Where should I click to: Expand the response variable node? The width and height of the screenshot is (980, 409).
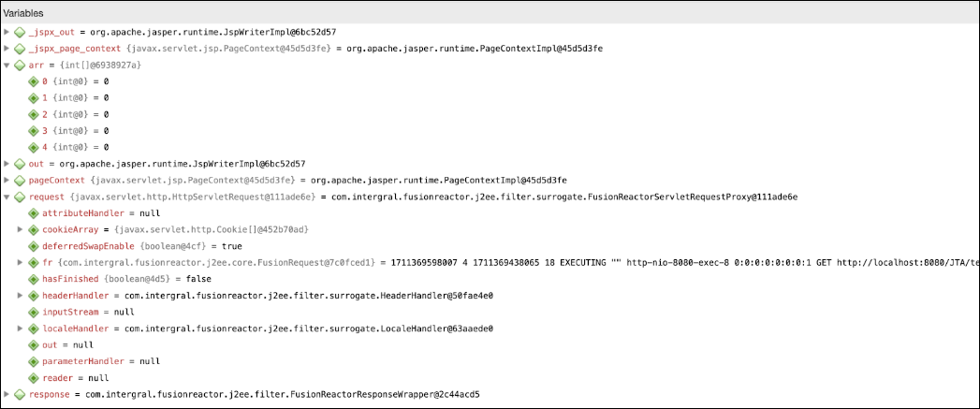tap(7, 395)
